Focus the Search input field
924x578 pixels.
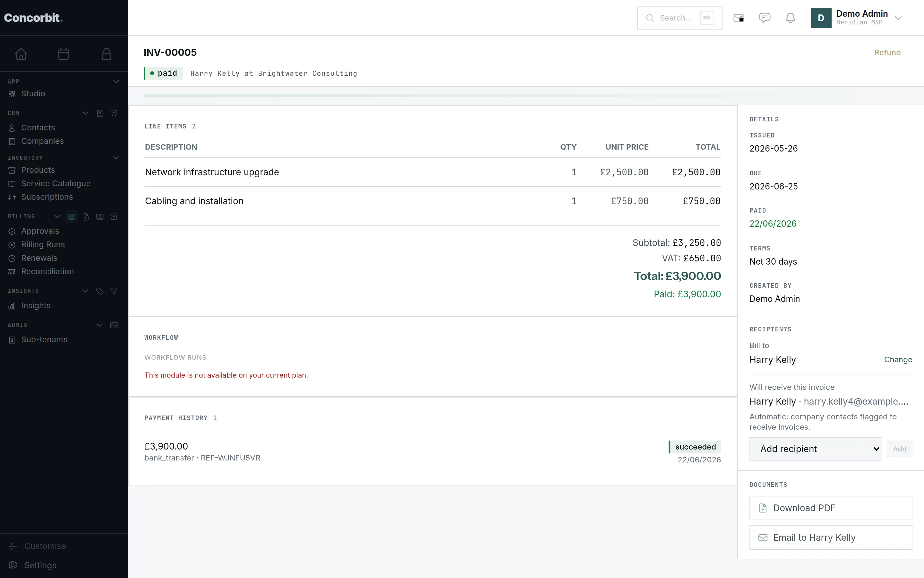[x=679, y=18]
